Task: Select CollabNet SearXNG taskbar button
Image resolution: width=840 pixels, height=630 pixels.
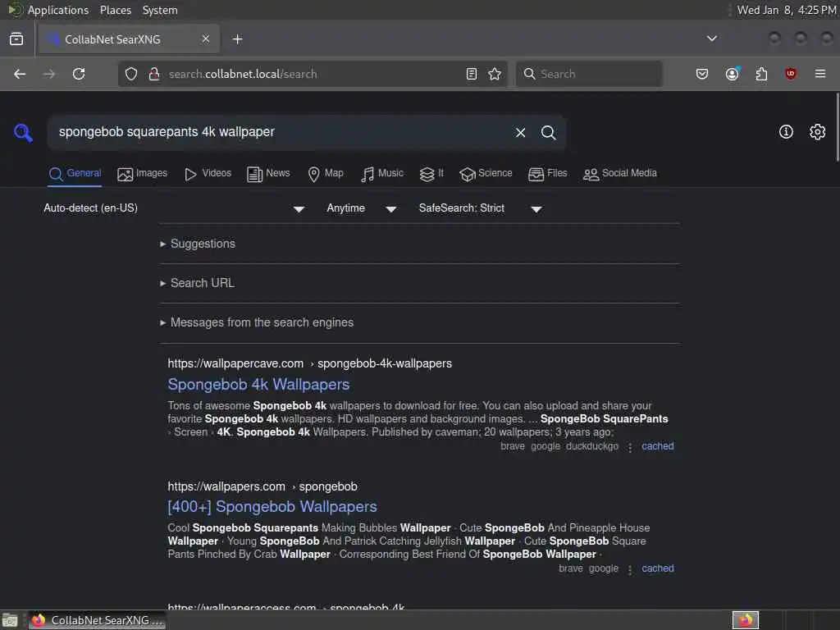Action: [x=98, y=620]
